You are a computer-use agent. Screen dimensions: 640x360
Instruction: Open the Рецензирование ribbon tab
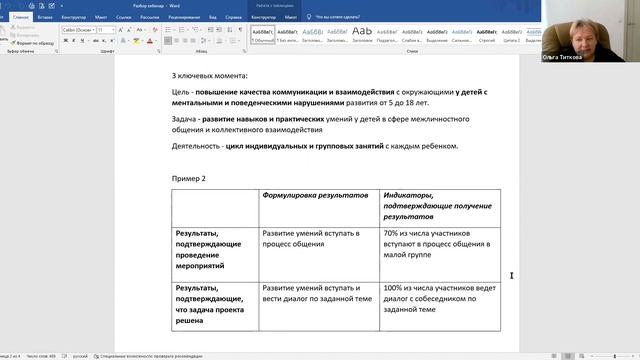(184, 17)
